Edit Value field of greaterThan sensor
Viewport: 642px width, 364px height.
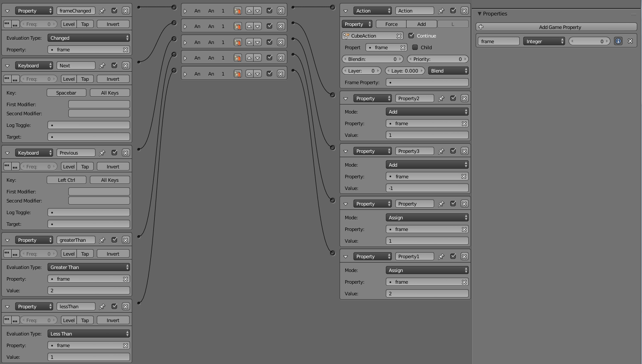click(x=89, y=291)
